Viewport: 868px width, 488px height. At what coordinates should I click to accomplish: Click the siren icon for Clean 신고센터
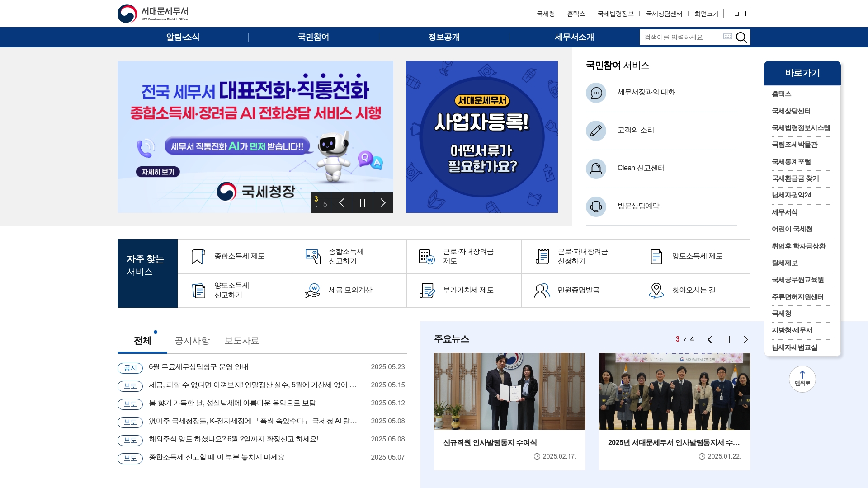pos(596,169)
